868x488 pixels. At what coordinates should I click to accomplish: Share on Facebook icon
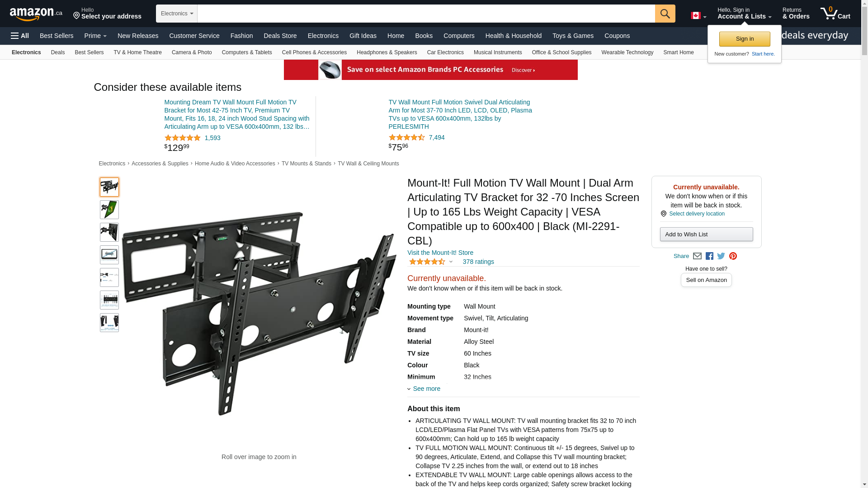click(709, 256)
